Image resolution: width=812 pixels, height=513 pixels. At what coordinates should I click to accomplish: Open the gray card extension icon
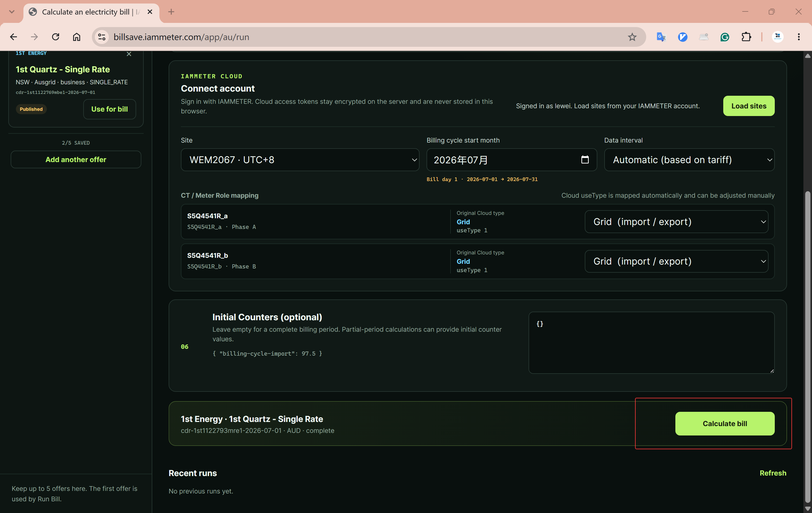[x=704, y=37]
